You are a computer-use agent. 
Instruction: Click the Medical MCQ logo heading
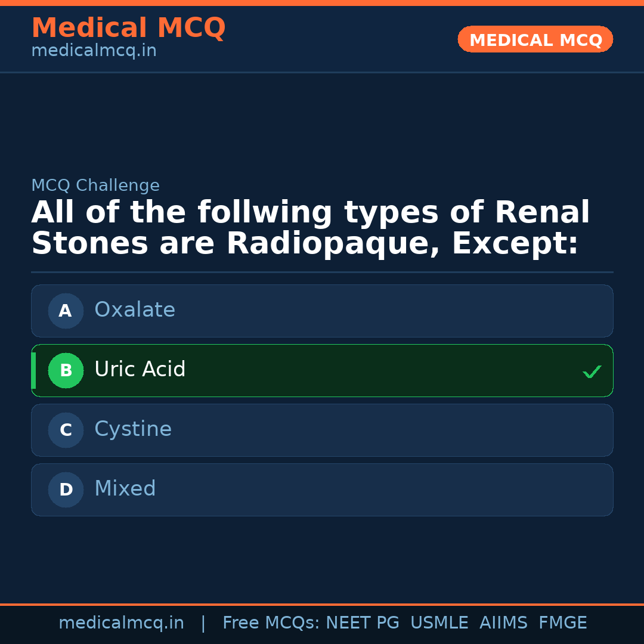(128, 28)
